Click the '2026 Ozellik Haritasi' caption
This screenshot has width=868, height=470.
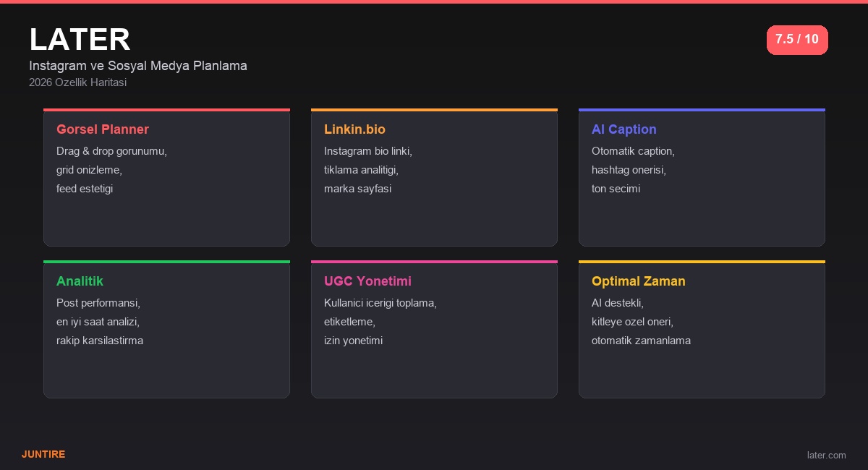point(78,82)
